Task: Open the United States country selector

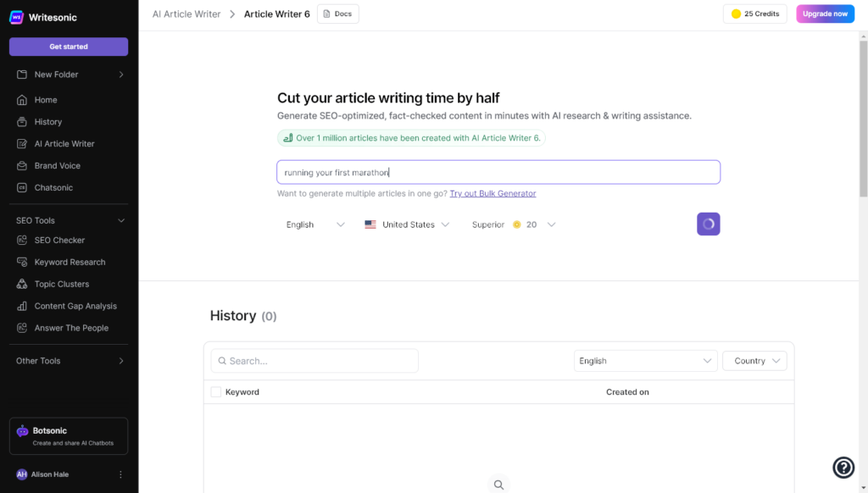Action: 407,224
